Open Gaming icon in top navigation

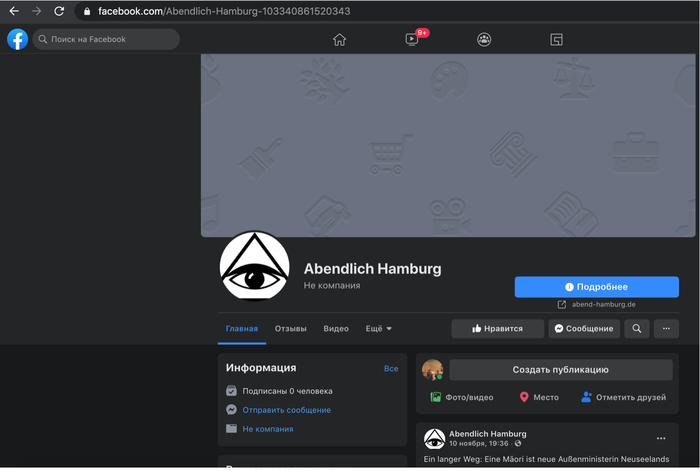556,40
